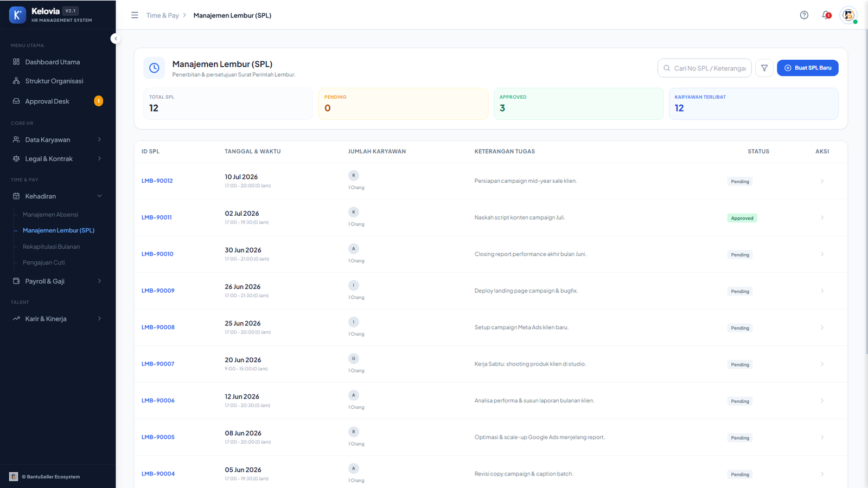Click the Kelovia logo icon
868x488 pixels.
pos(17,15)
